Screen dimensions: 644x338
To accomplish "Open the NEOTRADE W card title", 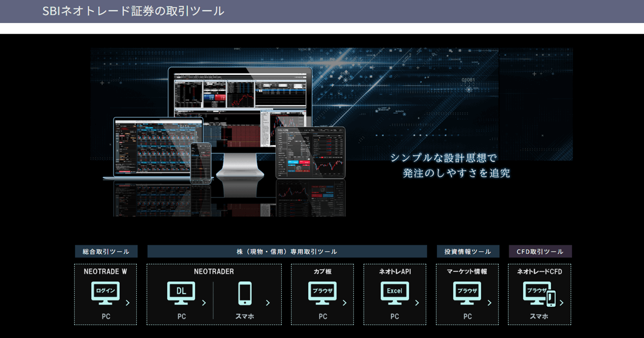I will pyautogui.click(x=105, y=271).
